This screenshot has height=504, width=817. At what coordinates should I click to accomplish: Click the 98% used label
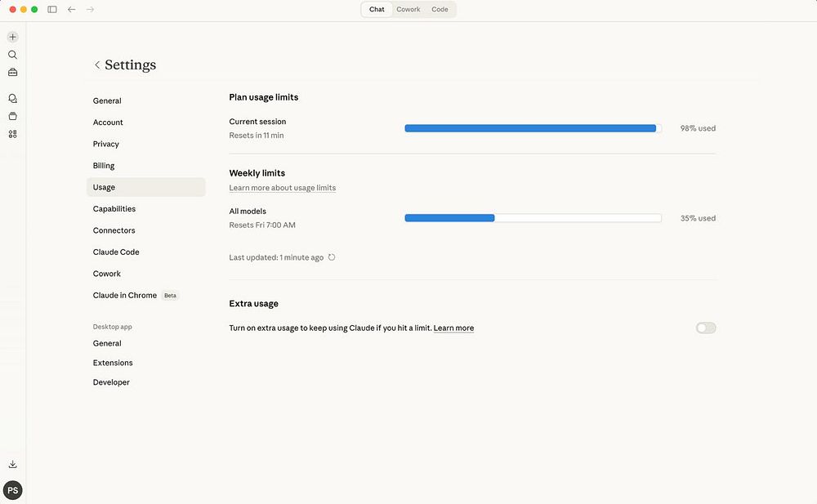698,128
